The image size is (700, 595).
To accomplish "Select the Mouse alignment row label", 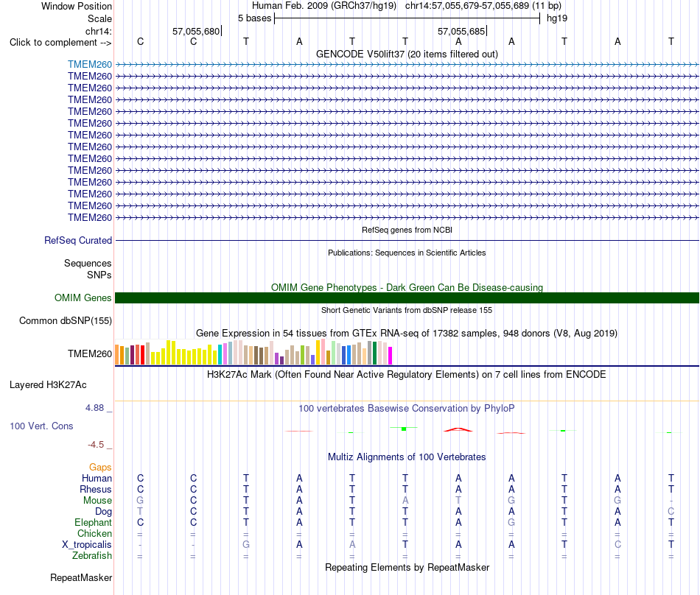I will [97, 501].
